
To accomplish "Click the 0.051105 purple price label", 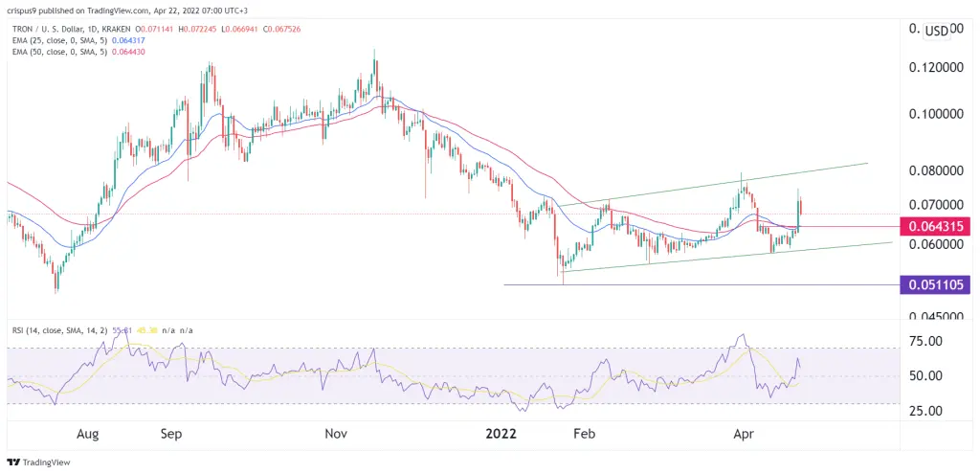I will coord(934,284).
